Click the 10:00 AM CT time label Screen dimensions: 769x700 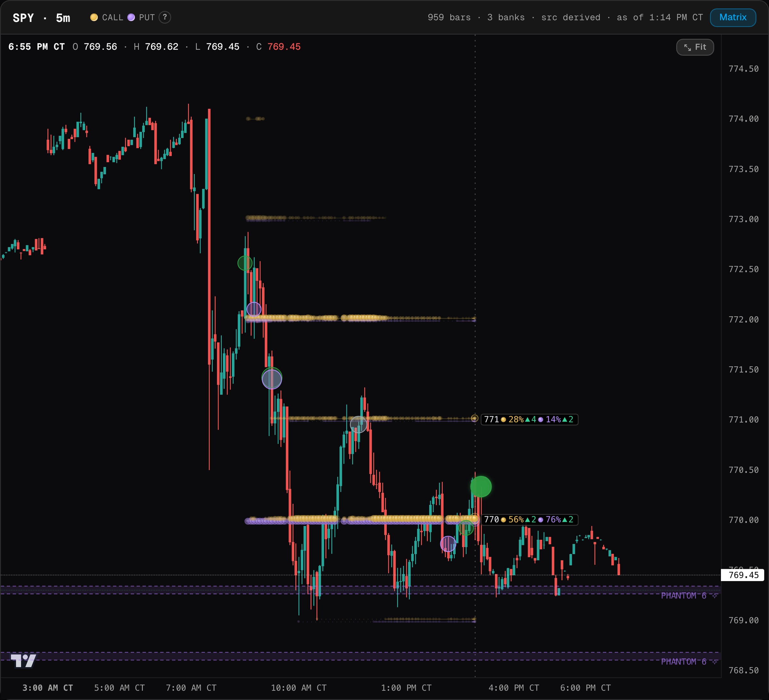pos(299,688)
